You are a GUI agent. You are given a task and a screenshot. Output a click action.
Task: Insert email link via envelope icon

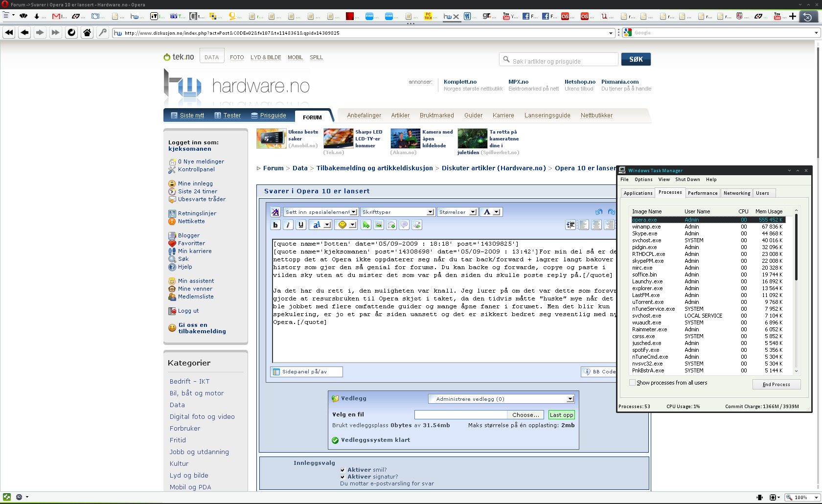tap(391, 225)
